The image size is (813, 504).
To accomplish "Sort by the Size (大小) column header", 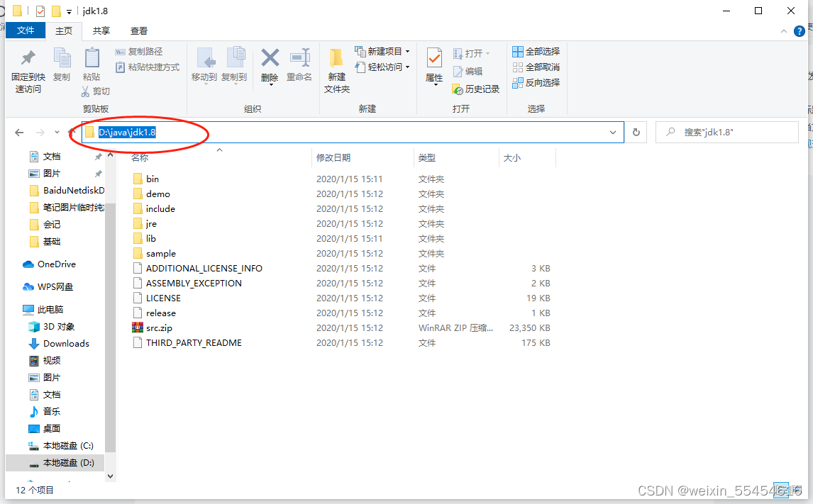I will point(511,157).
